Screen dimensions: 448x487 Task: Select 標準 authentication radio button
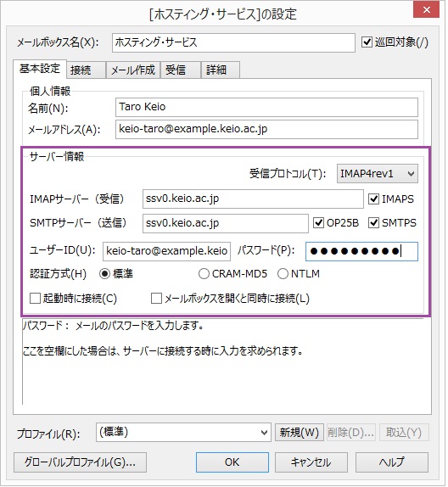coord(105,274)
